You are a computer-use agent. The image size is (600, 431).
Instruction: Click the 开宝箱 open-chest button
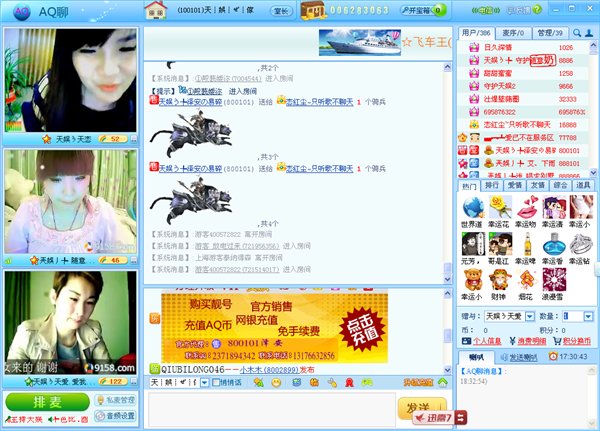pyautogui.click(x=423, y=10)
